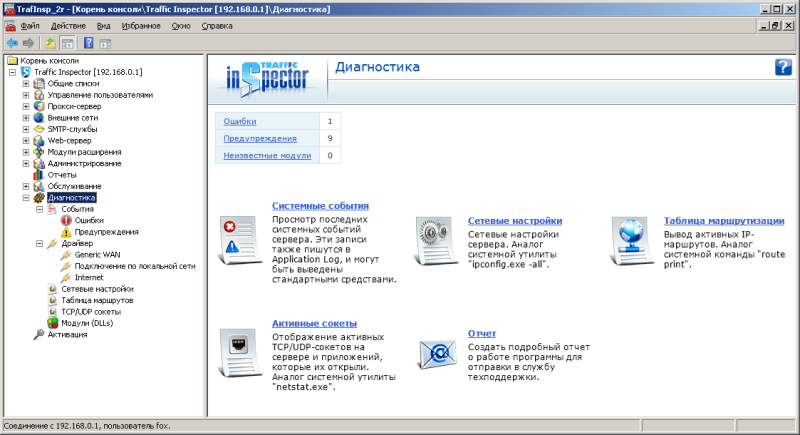Click the toolbar Help question mark icon
Screen dimensions: 800x435
tap(89, 43)
